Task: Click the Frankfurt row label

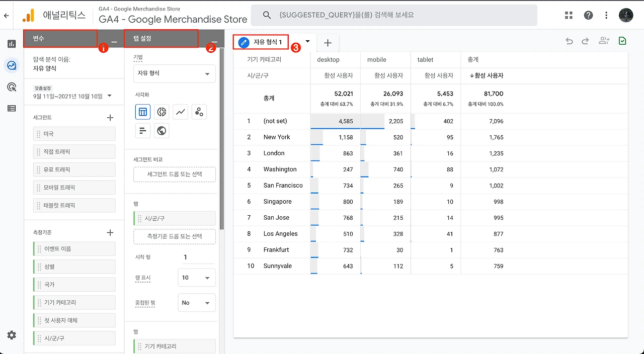Action: 276,249
